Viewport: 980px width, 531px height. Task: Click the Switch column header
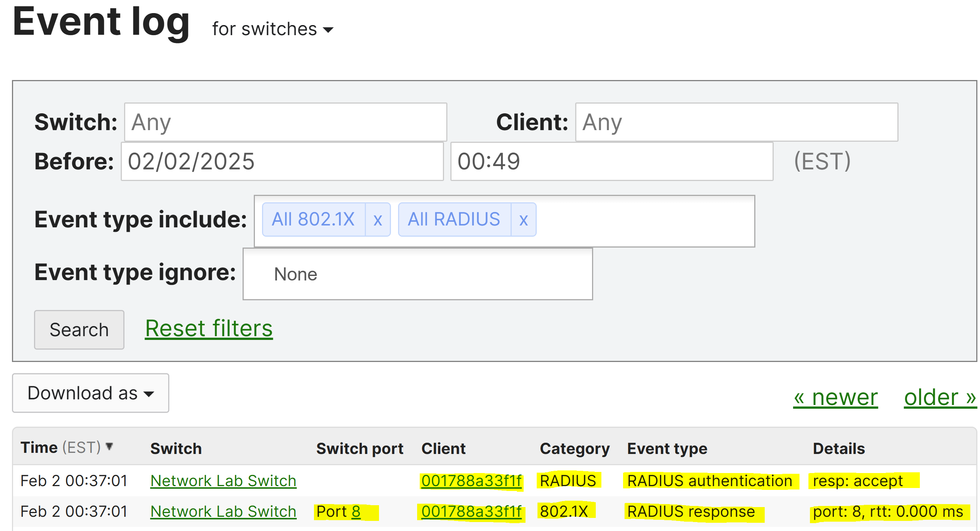pos(176,448)
